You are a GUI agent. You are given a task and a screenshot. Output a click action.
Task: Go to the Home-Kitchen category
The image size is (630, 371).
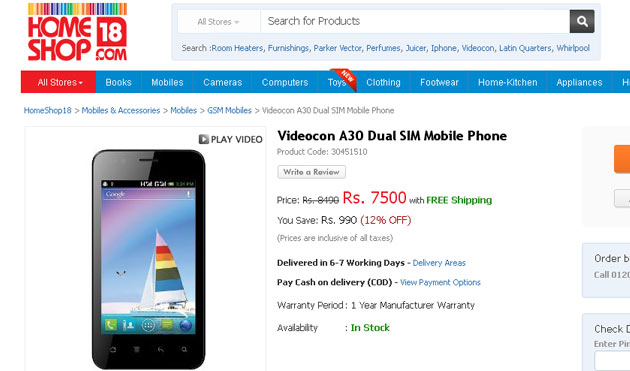tap(507, 82)
